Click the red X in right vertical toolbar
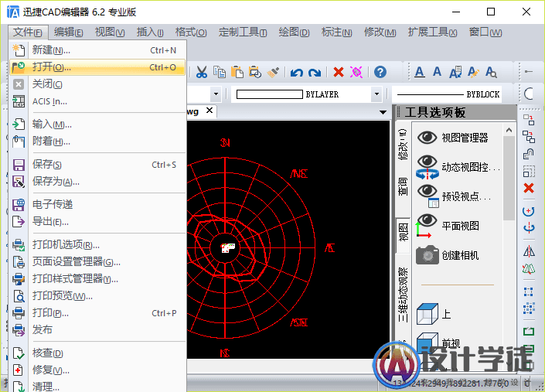The width and height of the screenshot is (545, 392). tap(529, 188)
